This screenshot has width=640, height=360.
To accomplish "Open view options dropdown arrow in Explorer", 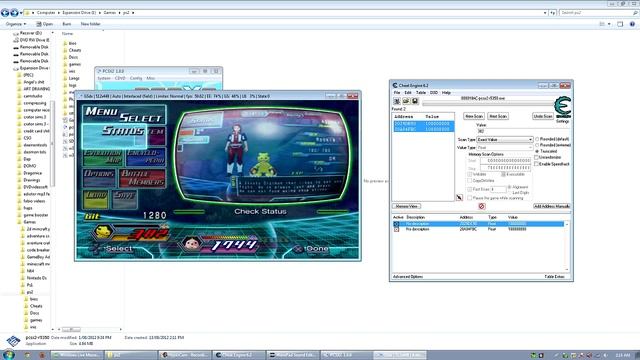I will tap(609, 24).
